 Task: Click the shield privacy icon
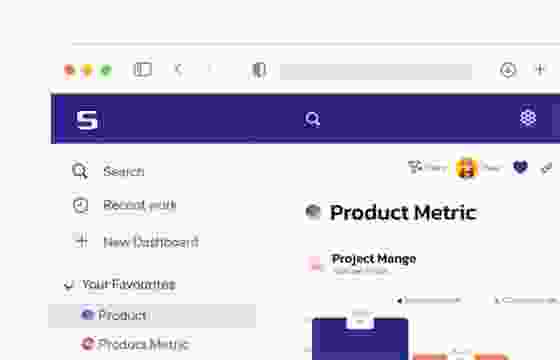(x=259, y=70)
